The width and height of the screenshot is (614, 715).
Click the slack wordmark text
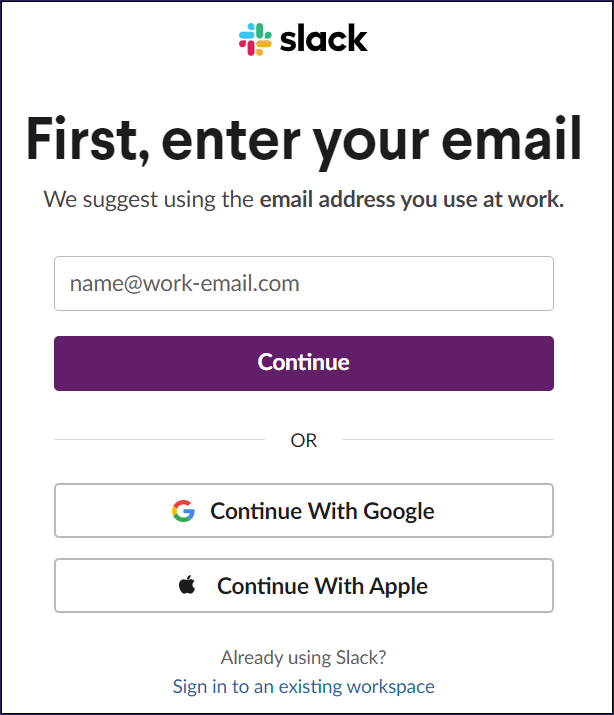click(324, 39)
